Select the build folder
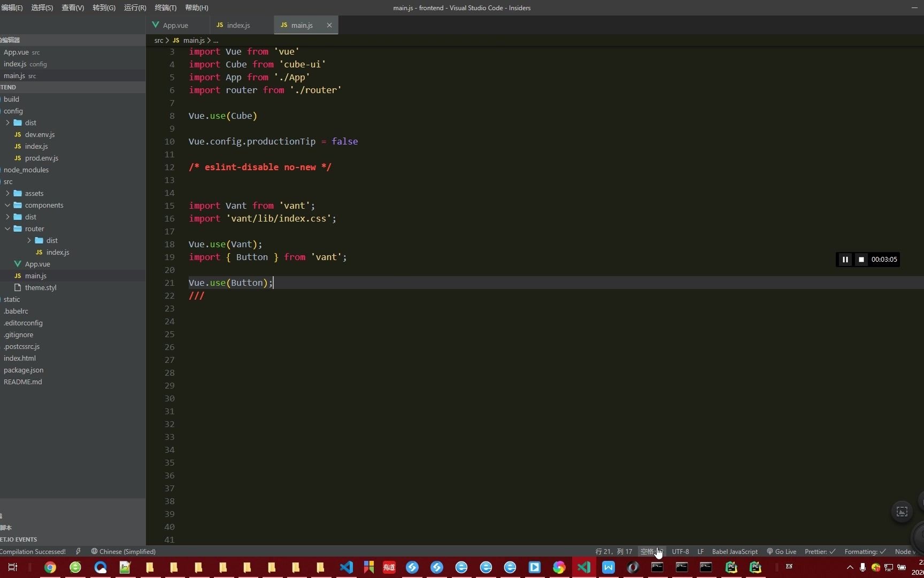924x578 pixels. 11,99
